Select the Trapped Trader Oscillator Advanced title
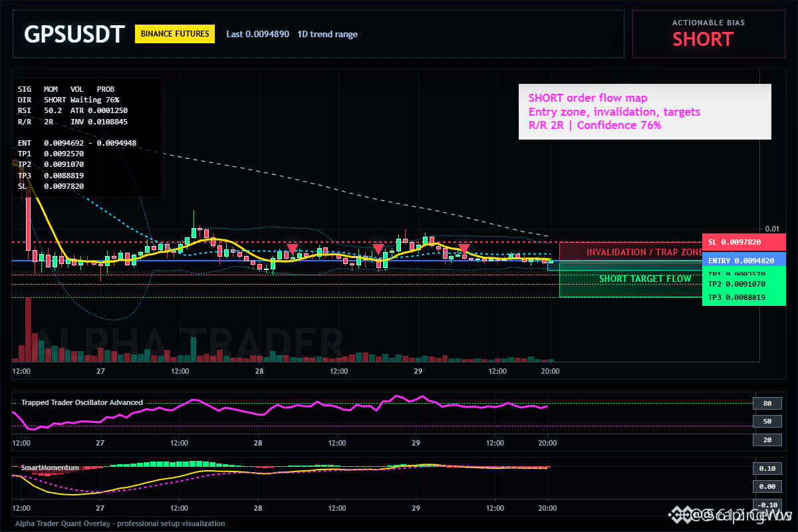Viewport: 798px width, 532px height. 82,402
